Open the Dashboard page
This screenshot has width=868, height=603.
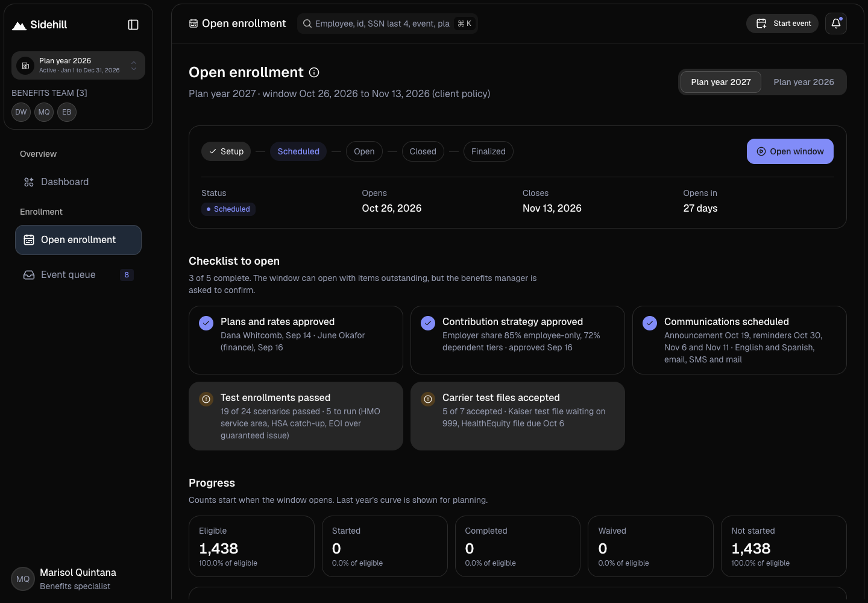78,182
